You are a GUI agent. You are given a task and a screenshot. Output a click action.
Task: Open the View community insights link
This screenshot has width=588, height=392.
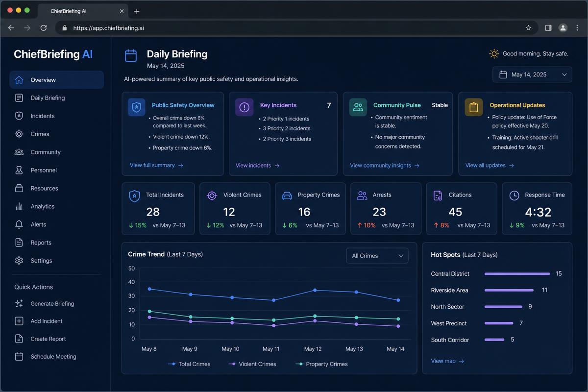click(x=385, y=166)
